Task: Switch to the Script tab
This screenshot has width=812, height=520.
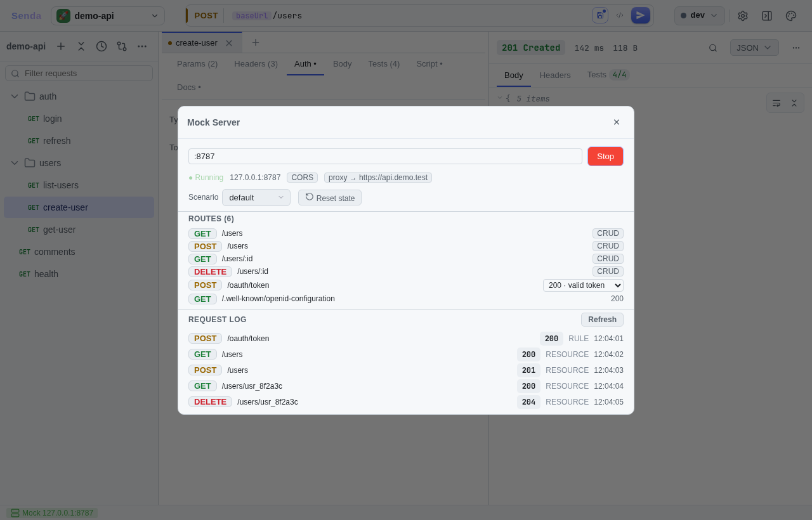Action: point(429,63)
